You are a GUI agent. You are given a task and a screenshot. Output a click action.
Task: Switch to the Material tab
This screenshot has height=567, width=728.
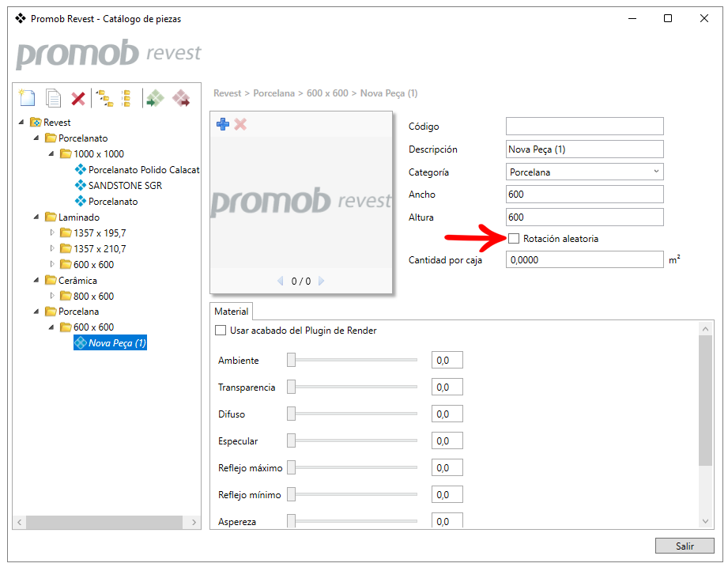(232, 312)
